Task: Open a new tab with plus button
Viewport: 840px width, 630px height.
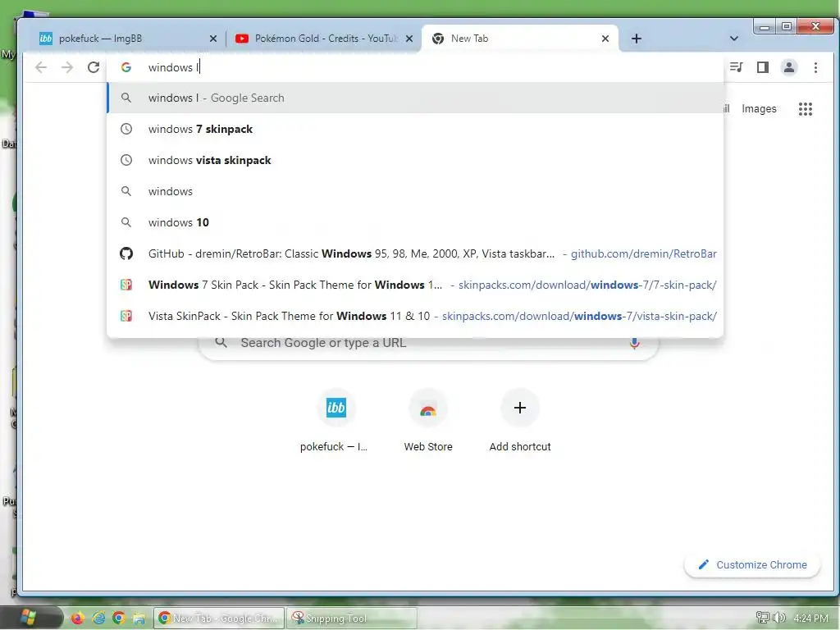Action: 636,39
